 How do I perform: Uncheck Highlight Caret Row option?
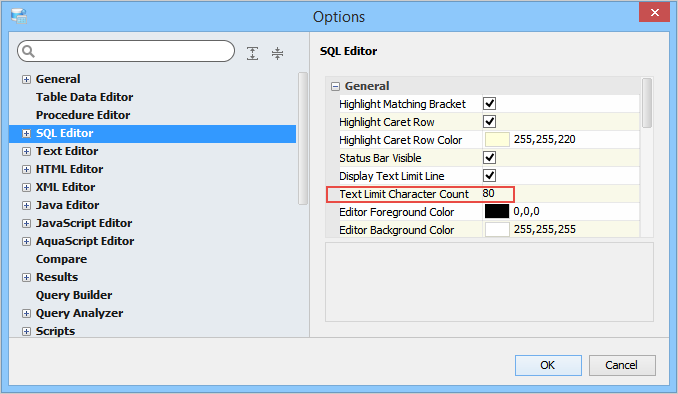click(489, 122)
